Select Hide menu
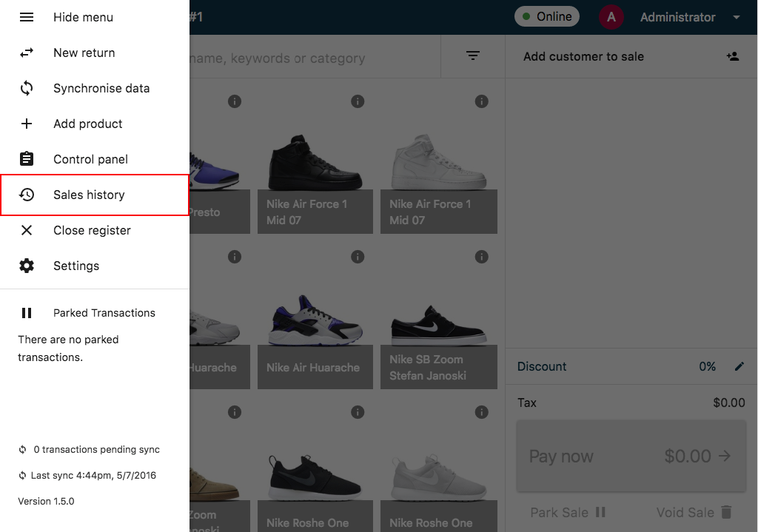 (x=95, y=18)
